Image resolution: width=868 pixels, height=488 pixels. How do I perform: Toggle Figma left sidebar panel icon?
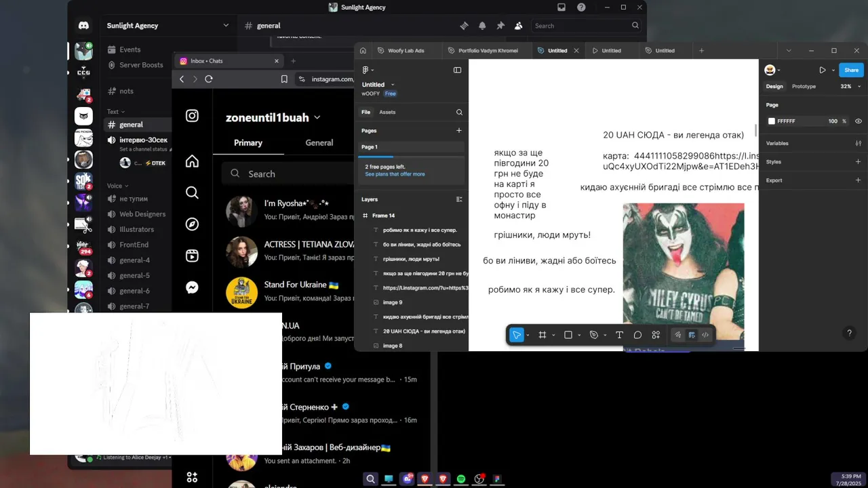point(457,70)
